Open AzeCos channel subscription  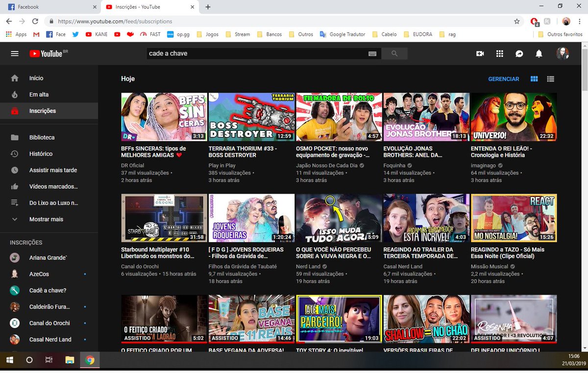tap(49, 274)
